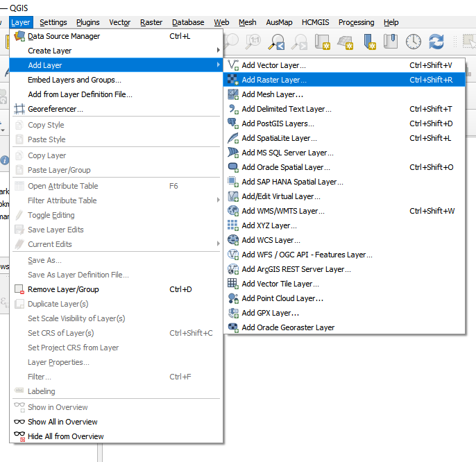This screenshot has height=462, width=476.
Task: Open the AusMap menu
Action: (x=279, y=22)
